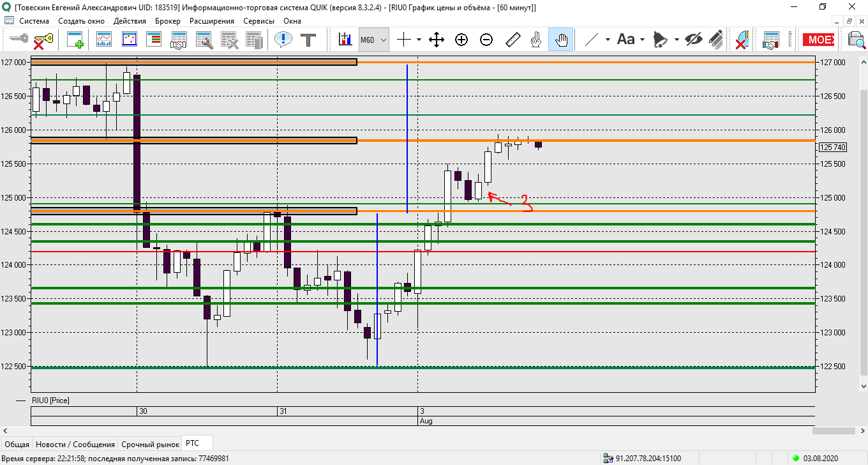Screen dimensions: 868x465
Task: Select the four-arrow move chart tool
Action: [437, 40]
